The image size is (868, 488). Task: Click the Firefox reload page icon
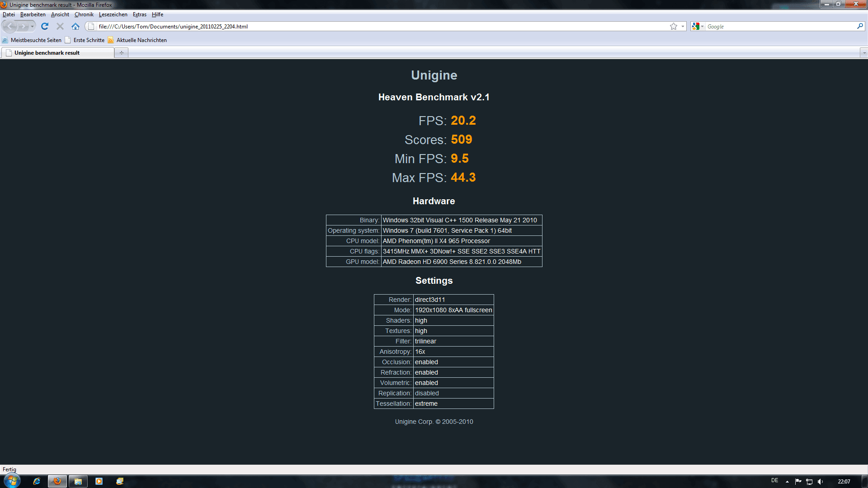[x=44, y=26]
